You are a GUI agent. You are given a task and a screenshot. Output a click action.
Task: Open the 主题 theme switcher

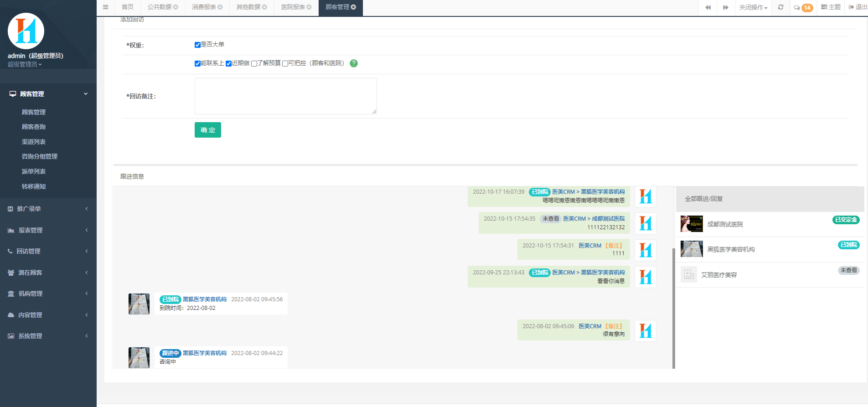coord(831,7)
